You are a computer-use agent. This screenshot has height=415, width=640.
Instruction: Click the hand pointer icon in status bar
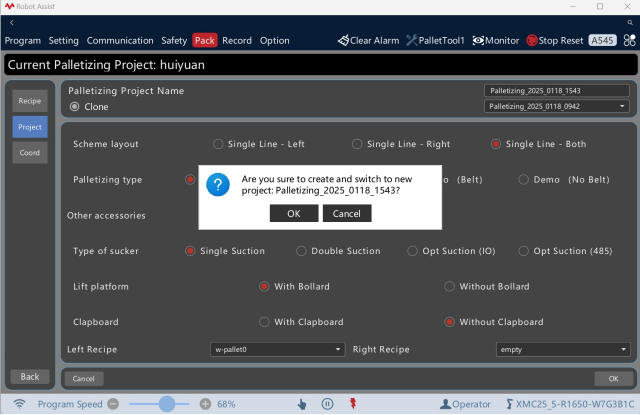302,404
